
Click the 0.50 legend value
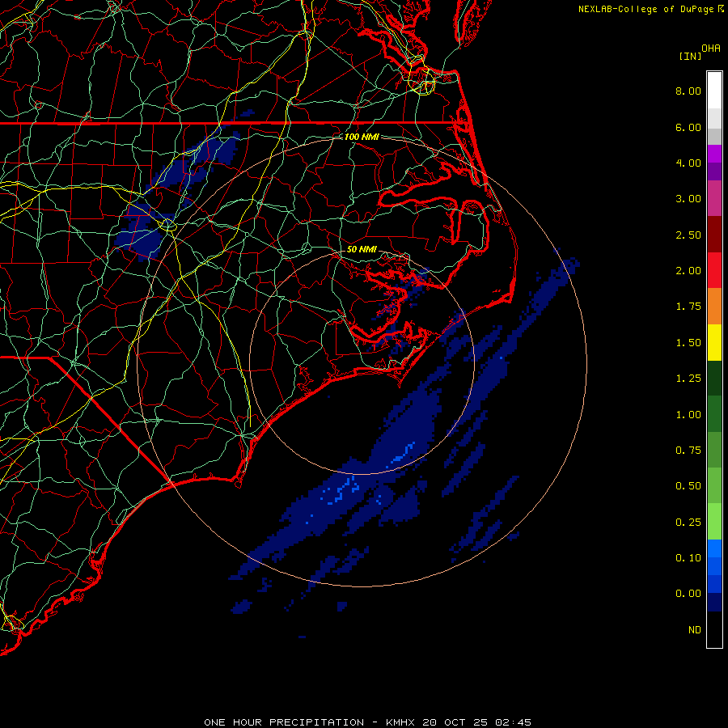(688, 486)
